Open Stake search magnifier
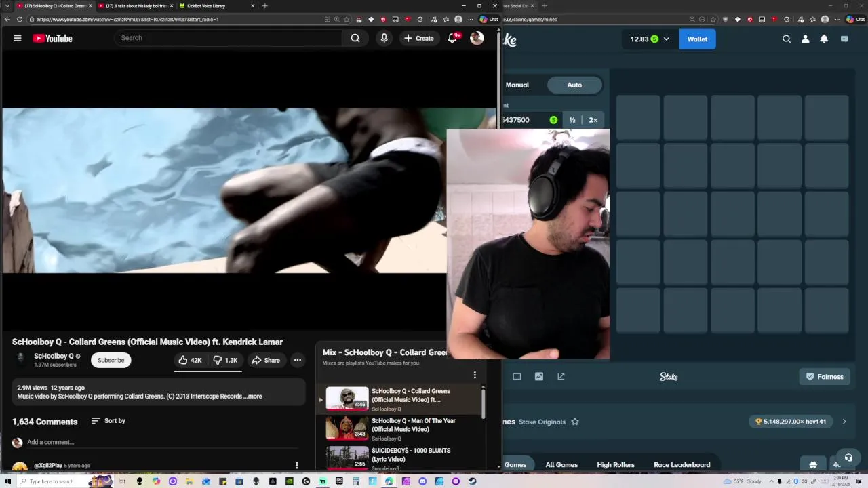 pyautogui.click(x=787, y=39)
